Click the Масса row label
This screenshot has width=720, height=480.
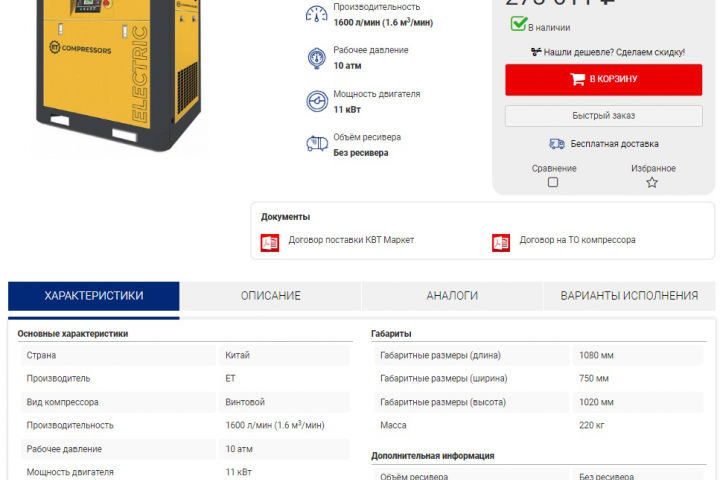click(x=393, y=425)
